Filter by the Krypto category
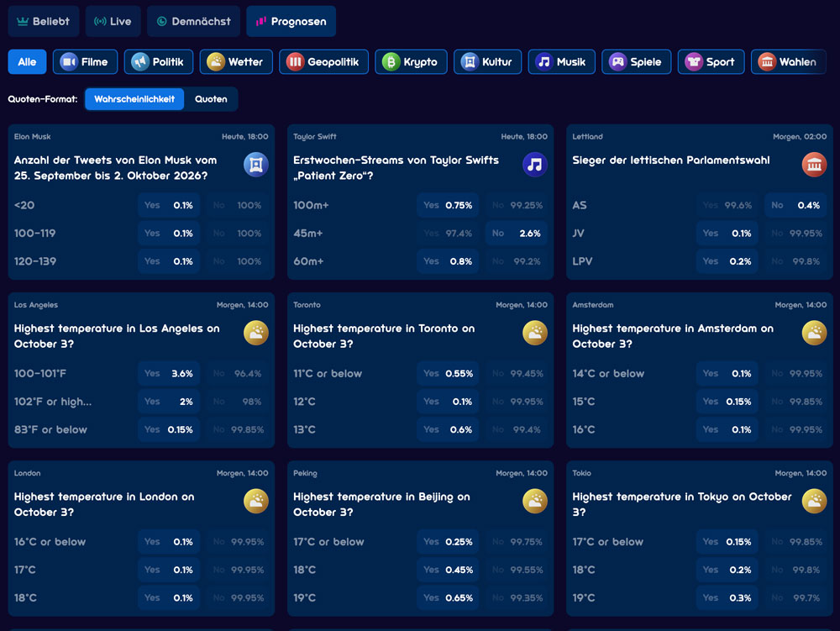The image size is (840, 631). tap(411, 61)
